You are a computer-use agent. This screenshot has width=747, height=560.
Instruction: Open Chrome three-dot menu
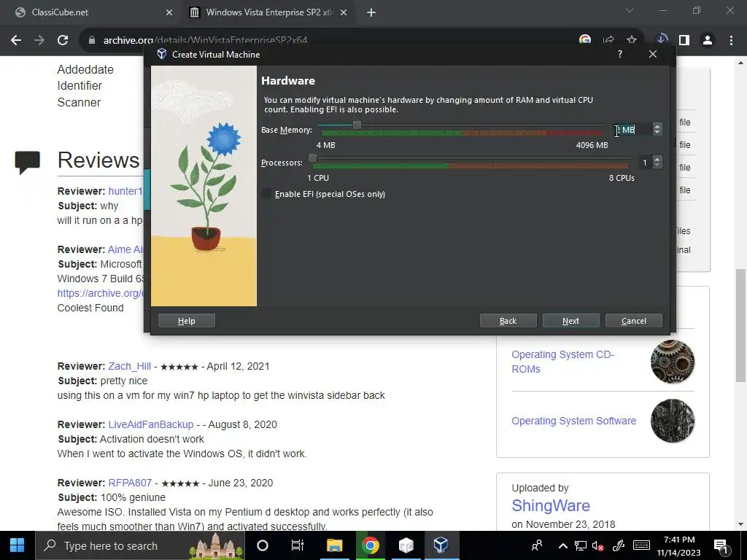click(x=731, y=41)
